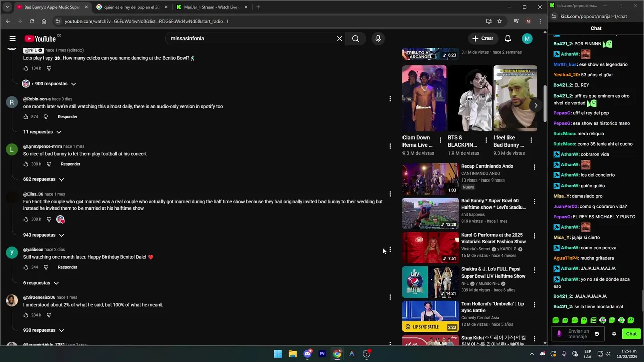Viewport: 644px width, 362px height.
Task: Start voice search with the microphone icon
Action: (x=378, y=39)
